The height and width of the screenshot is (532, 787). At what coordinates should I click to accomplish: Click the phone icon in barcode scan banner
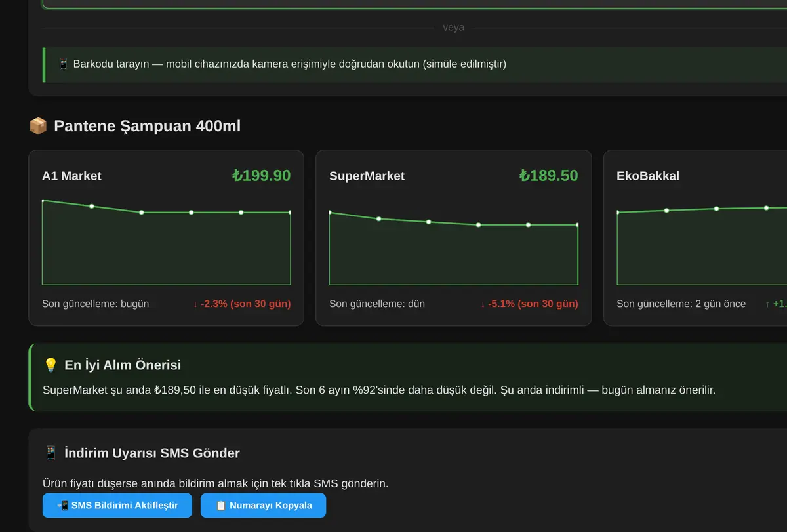63,64
